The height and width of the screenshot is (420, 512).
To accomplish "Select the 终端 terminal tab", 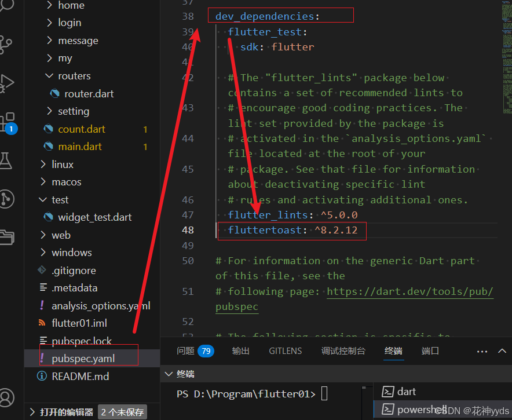I will (393, 350).
